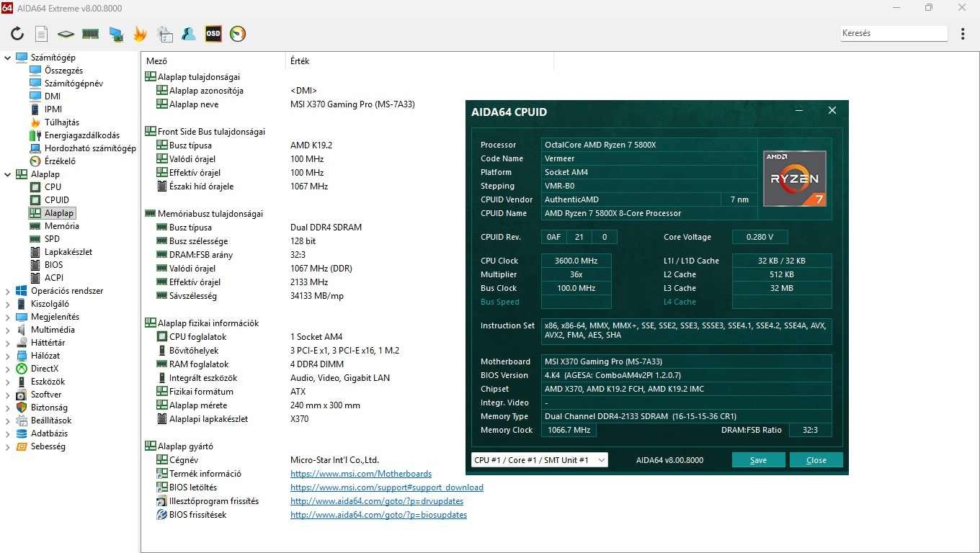The height and width of the screenshot is (553, 980).
Task: Expand the Operációs rendszer node
Action: coord(8,291)
